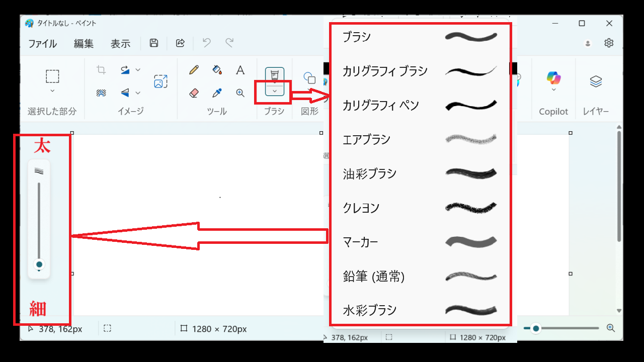The height and width of the screenshot is (362, 644).
Task: Open the 表示 menu
Action: click(x=120, y=44)
